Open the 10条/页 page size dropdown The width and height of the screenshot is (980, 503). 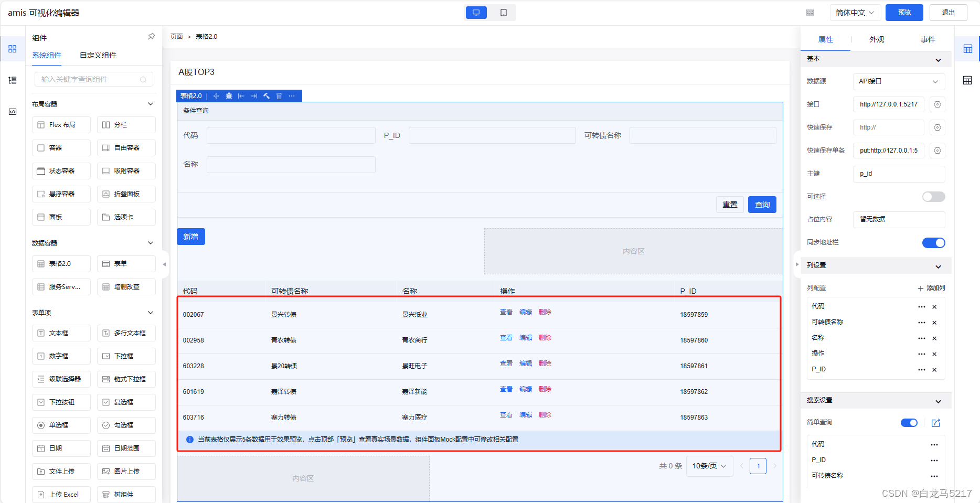pyautogui.click(x=709, y=466)
